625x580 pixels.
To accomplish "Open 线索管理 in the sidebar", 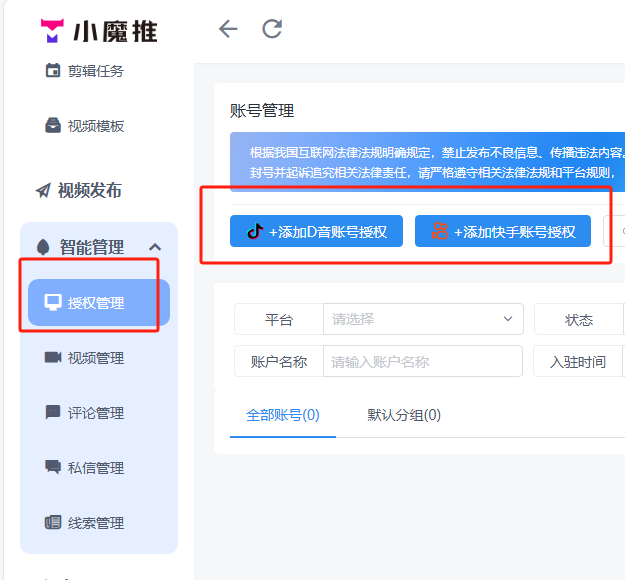I will coord(95,523).
